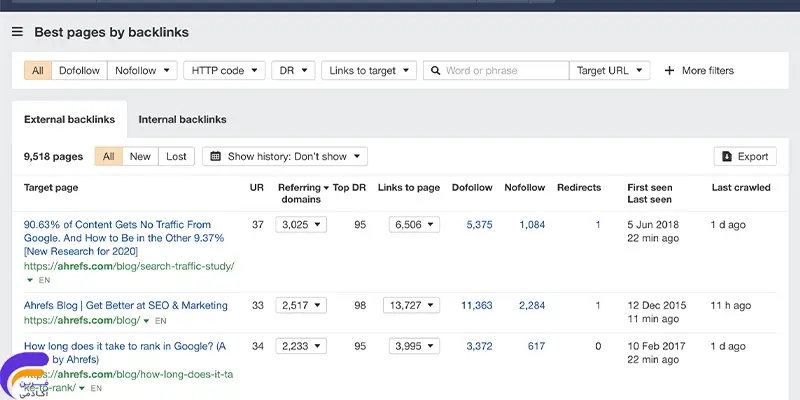Click the UR column header
This screenshot has height=400, width=800.
pos(257,188)
